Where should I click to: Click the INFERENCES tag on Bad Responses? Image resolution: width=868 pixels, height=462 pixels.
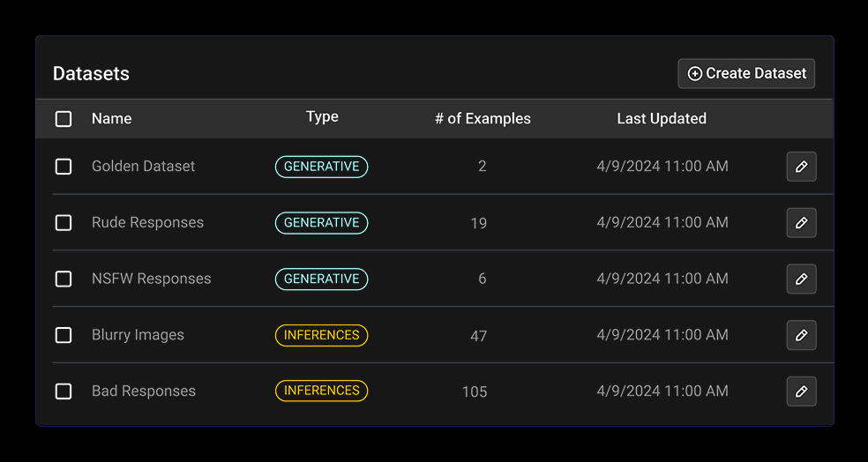click(321, 391)
